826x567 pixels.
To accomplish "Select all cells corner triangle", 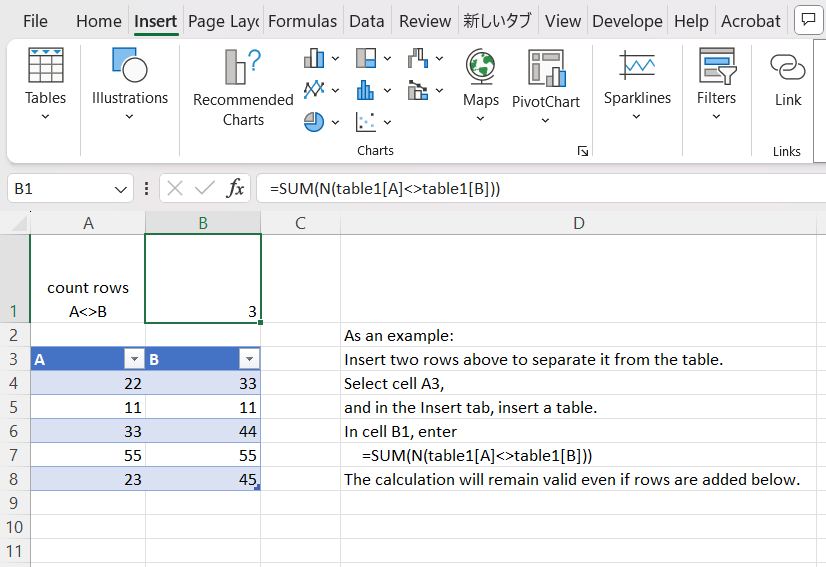I will click(19, 223).
